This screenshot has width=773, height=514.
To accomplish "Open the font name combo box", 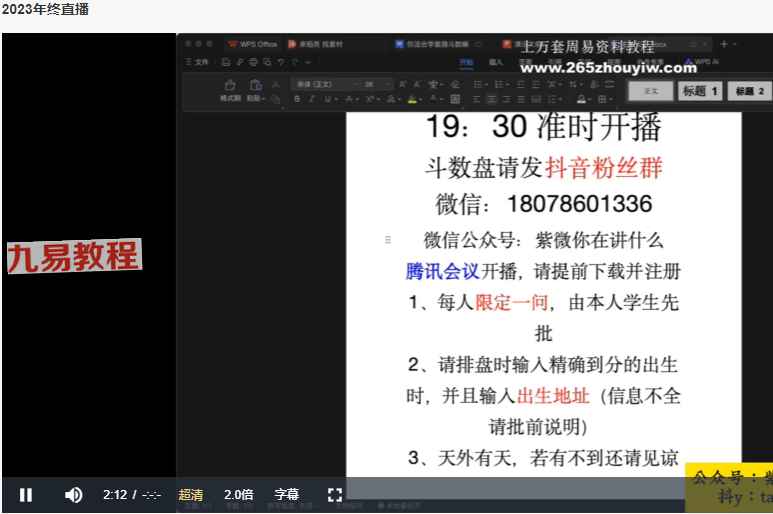I will 326,84.
